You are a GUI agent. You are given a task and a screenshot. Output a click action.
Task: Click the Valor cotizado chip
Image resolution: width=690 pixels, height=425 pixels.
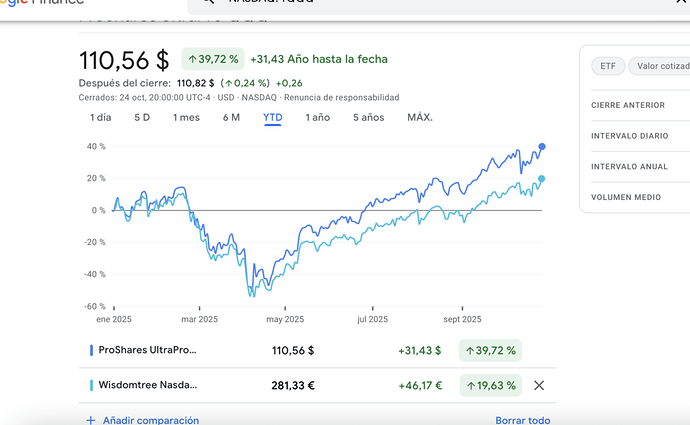point(661,67)
